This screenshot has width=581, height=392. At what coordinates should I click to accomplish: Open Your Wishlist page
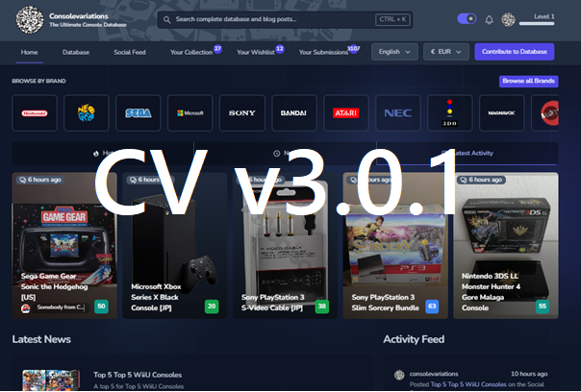256,52
